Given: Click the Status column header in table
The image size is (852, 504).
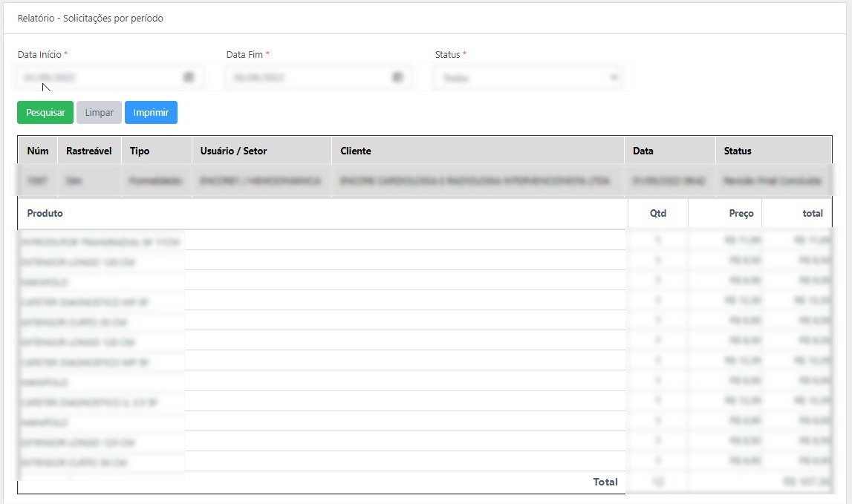Looking at the screenshot, I should click(x=738, y=151).
